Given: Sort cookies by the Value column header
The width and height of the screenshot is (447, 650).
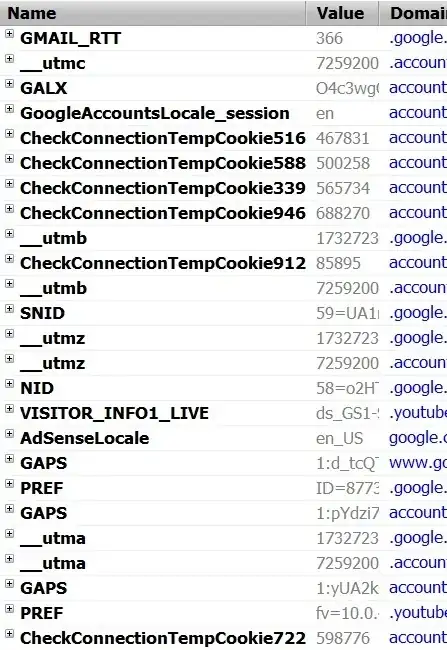Looking at the screenshot, I should coord(342,13).
